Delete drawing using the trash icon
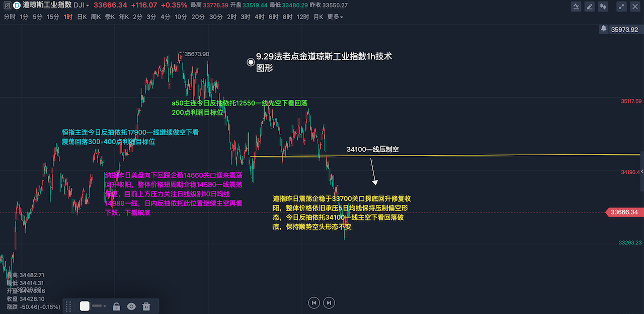 [x=146, y=306]
